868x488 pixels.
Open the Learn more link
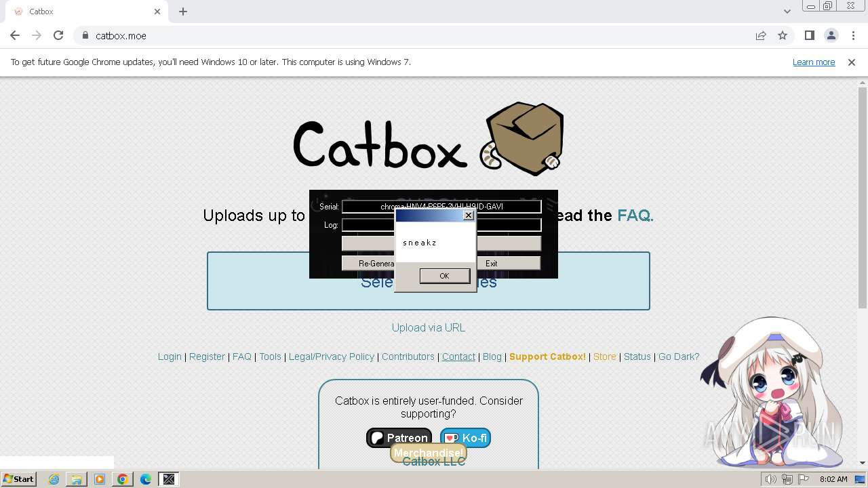pyautogui.click(x=814, y=62)
